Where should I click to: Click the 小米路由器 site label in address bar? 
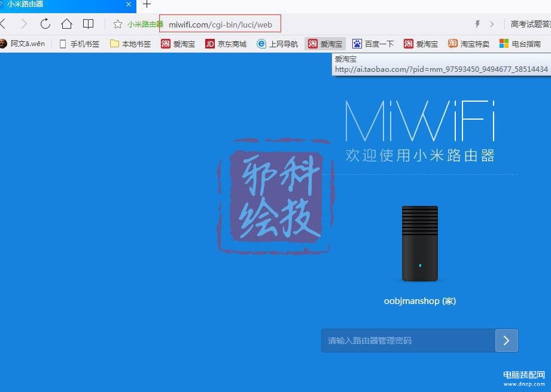pos(145,25)
